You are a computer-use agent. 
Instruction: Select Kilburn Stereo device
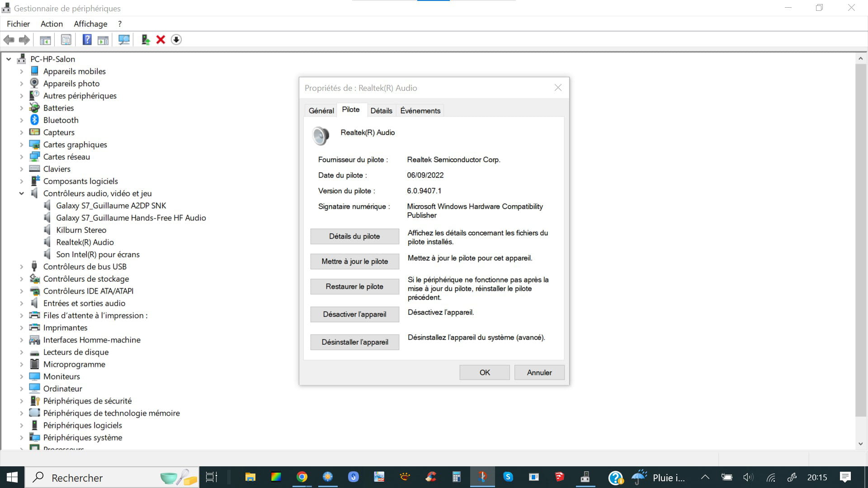81,230
